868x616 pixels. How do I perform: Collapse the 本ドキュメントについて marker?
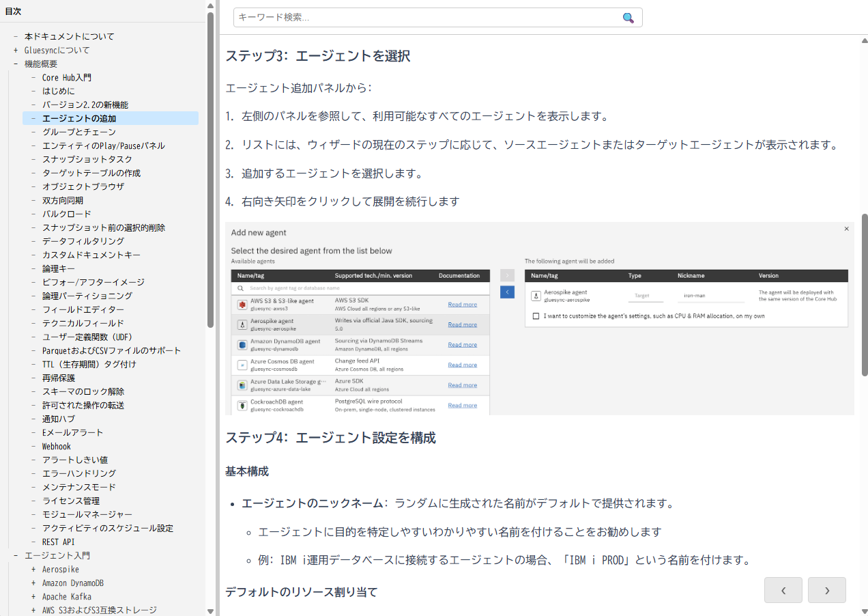16,37
